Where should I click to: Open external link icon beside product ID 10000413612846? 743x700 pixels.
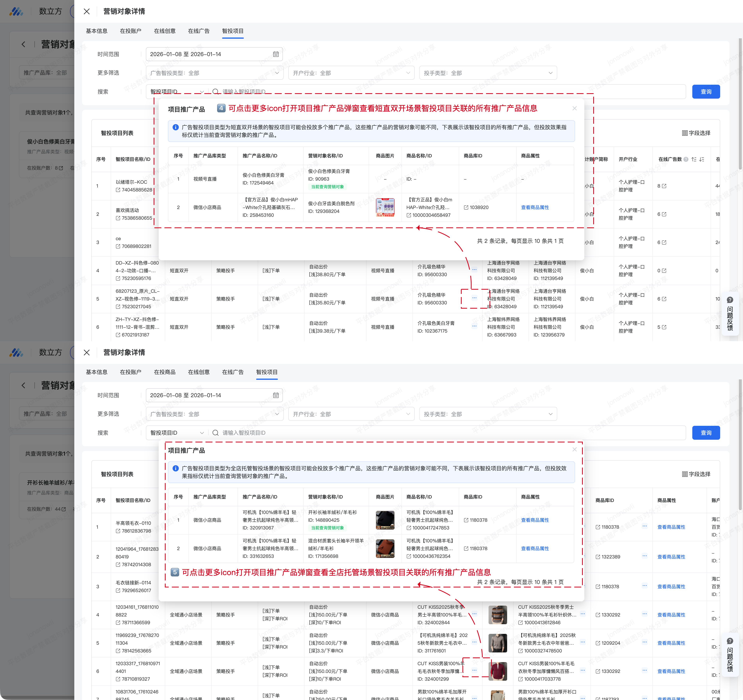[521, 623]
